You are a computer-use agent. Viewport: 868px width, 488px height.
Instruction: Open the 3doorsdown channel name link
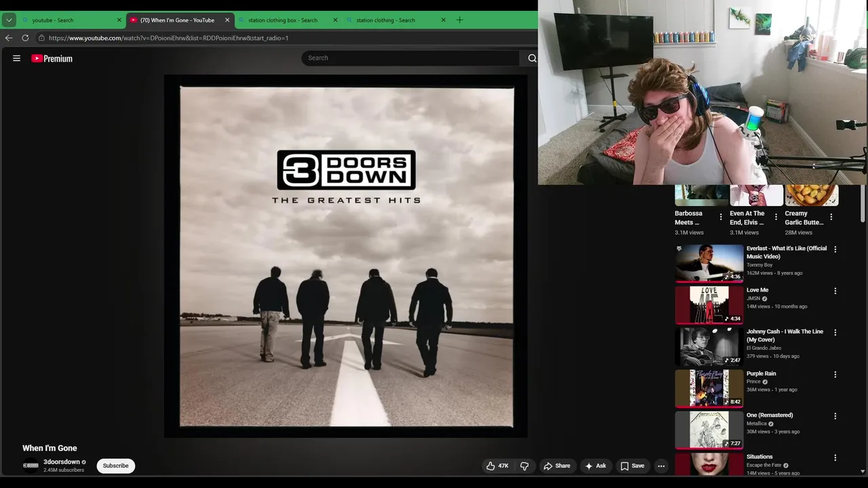tap(62, 462)
